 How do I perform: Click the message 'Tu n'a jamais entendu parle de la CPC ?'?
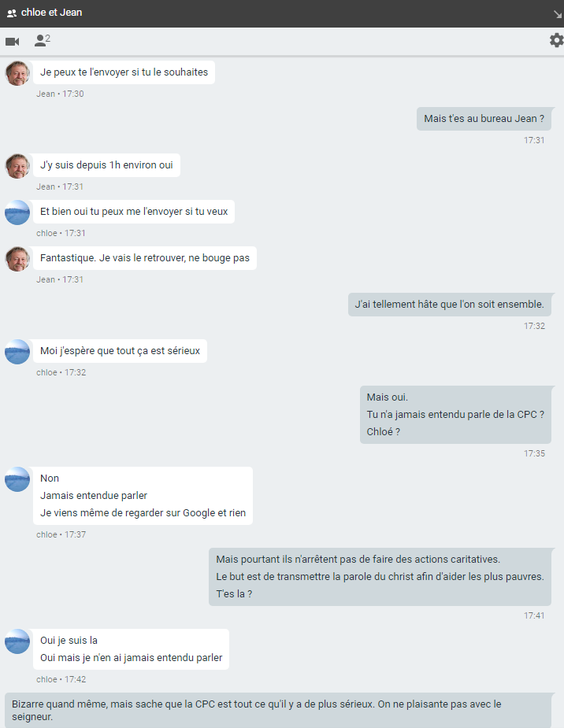[455, 415]
